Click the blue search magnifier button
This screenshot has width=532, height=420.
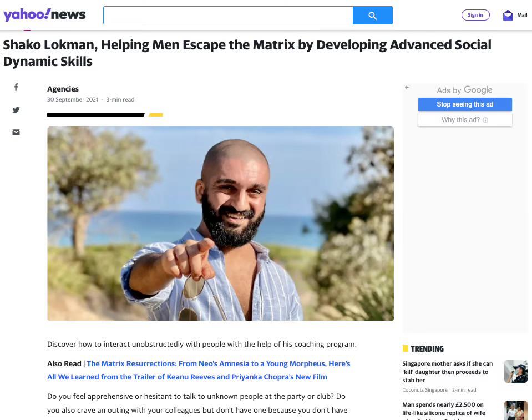373,16
